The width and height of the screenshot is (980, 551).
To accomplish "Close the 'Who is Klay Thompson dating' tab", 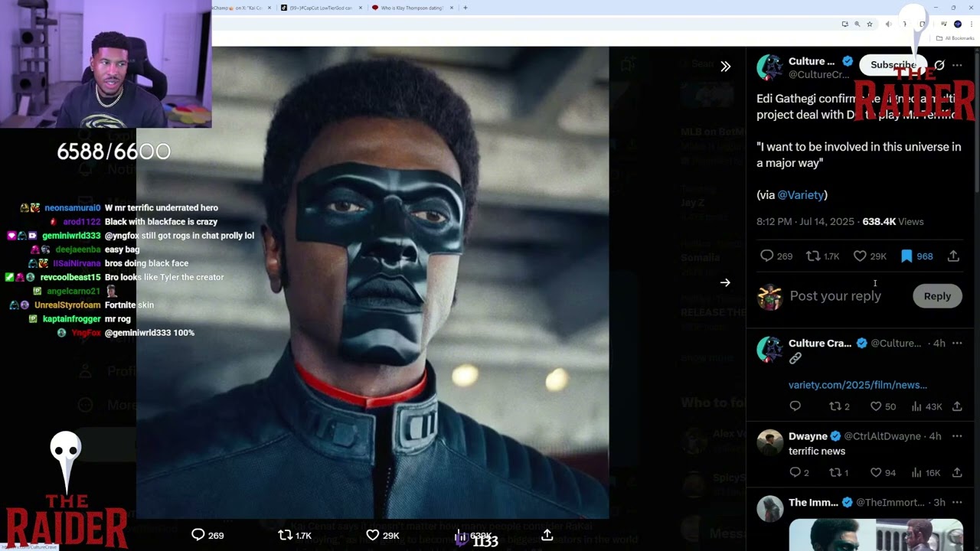I will click(452, 8).
